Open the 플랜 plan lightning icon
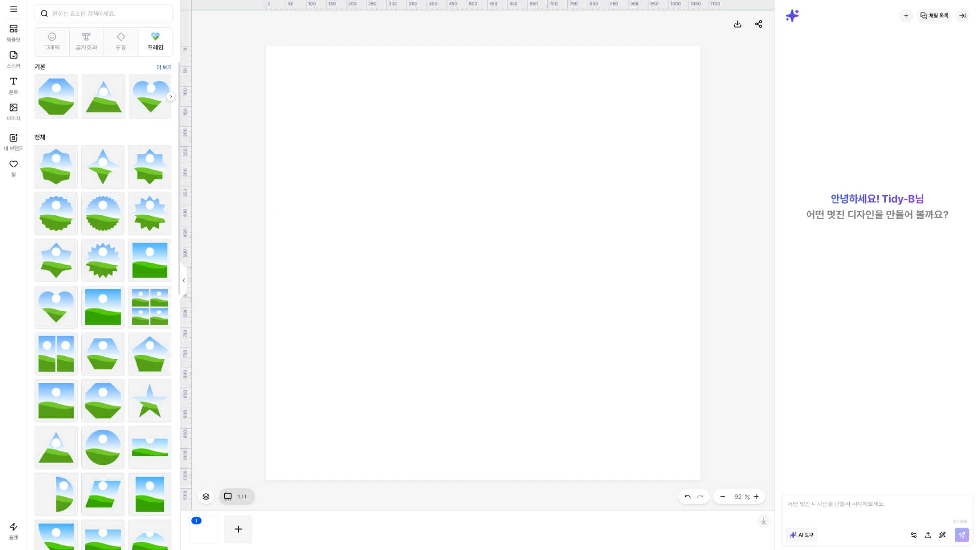This screenshot has width=980, height=550. coord(13,531)
